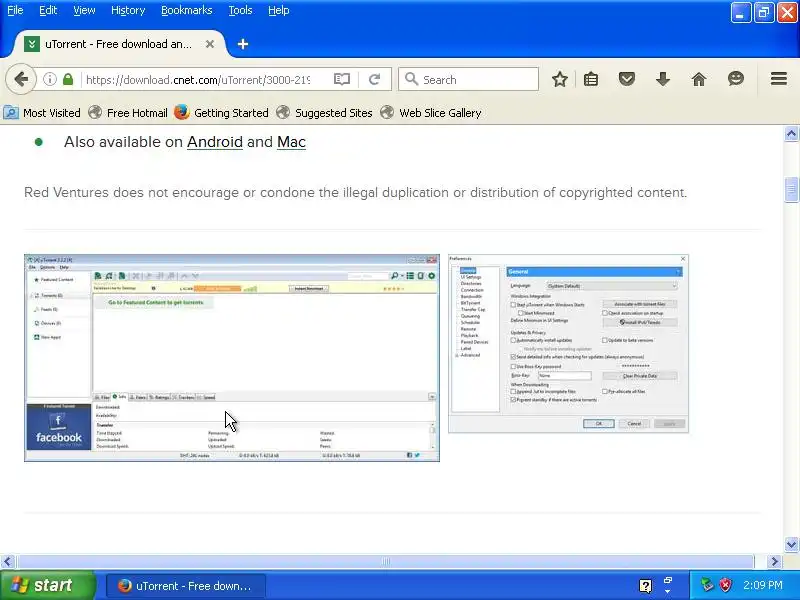
Task: Follow the Android link
Action: pos(215,142)
